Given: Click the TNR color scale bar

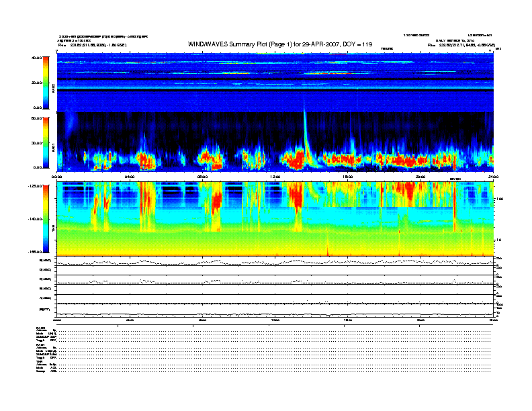Looking at the screenshot, I should pyautogui.click(x=46, y=219).
